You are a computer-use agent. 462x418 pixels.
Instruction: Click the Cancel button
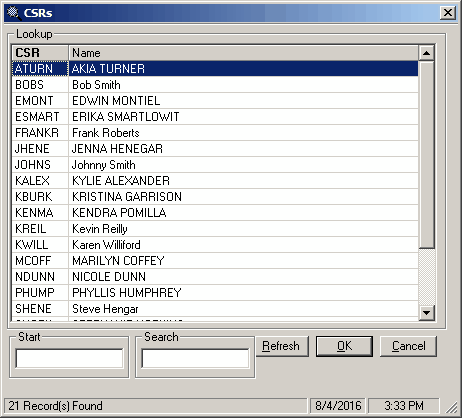click(408, 346)
